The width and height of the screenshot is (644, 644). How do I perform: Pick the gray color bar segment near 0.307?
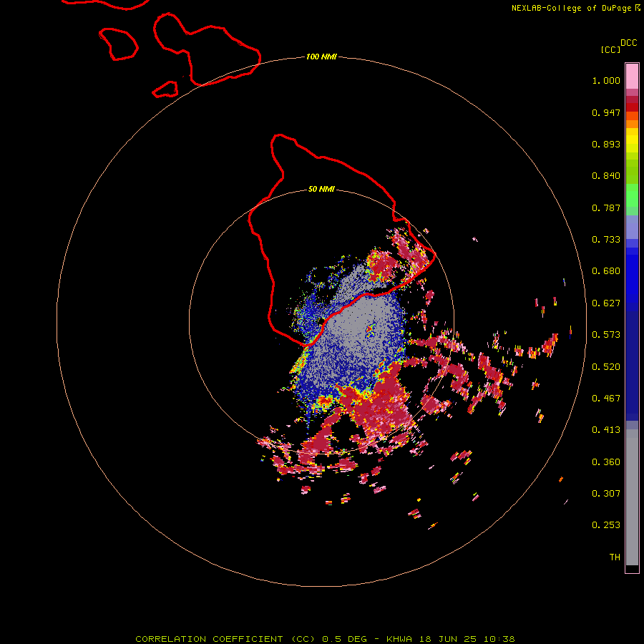632,497
